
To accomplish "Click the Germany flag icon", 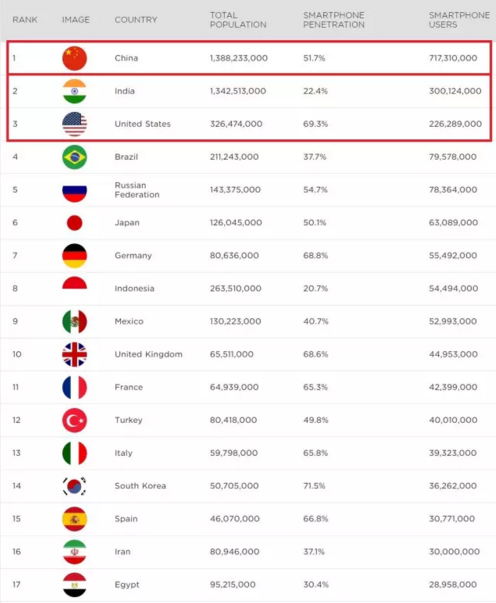I will coord(75,255).
